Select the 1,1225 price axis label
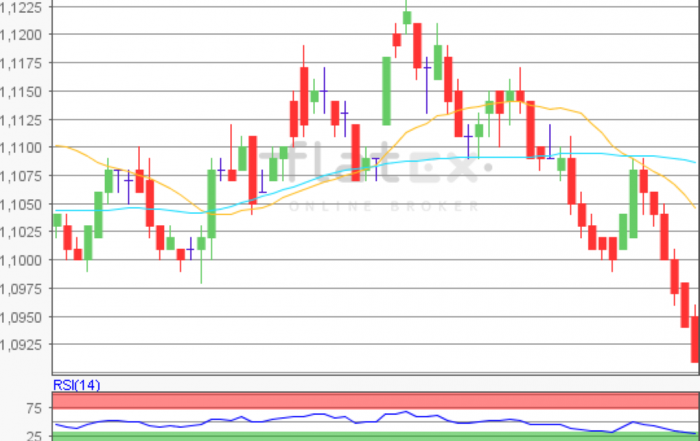The image size is (700, 441). (x=22, y=7)
